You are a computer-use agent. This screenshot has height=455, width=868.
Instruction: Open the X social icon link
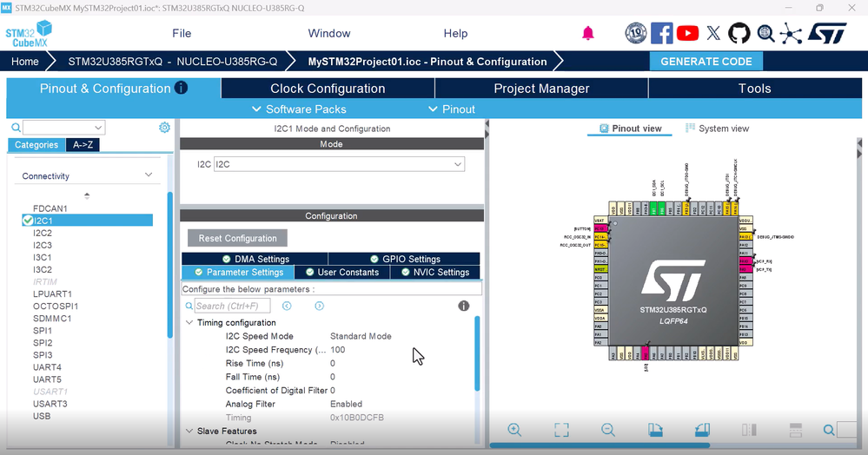713,33
